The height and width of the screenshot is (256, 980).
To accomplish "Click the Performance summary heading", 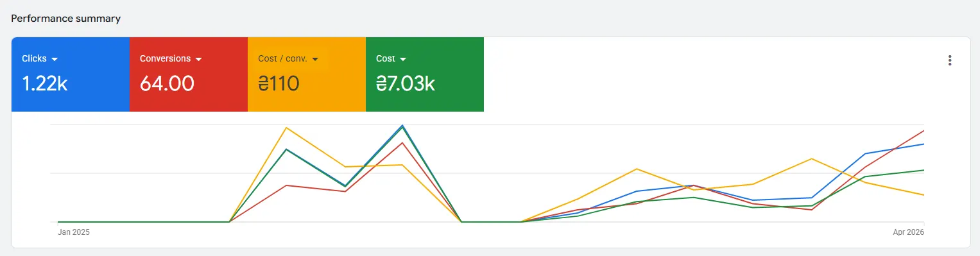I will click(66, 19).
